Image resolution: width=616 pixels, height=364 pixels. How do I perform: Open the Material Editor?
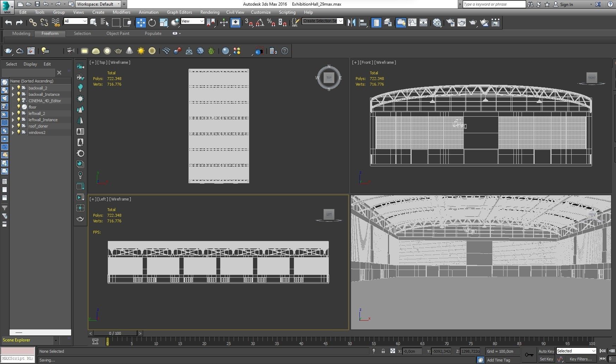tap(437, 23)
